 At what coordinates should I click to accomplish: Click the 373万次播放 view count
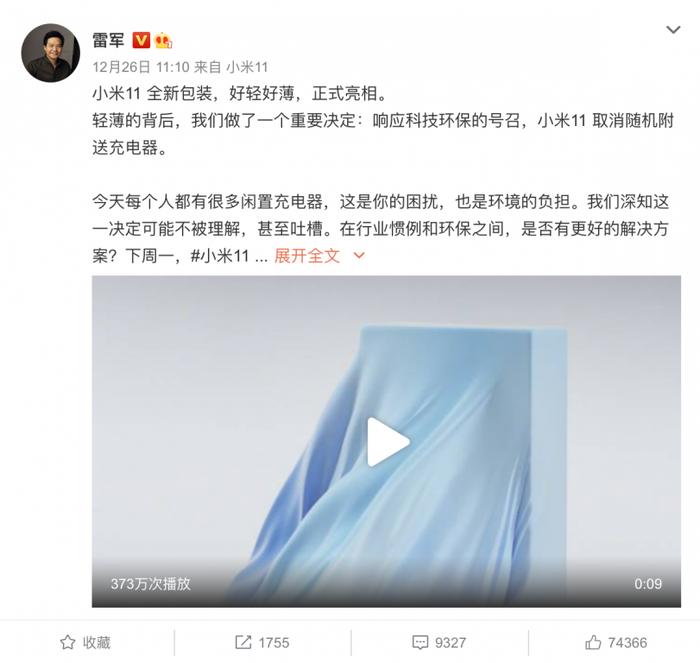pos(150,584)
